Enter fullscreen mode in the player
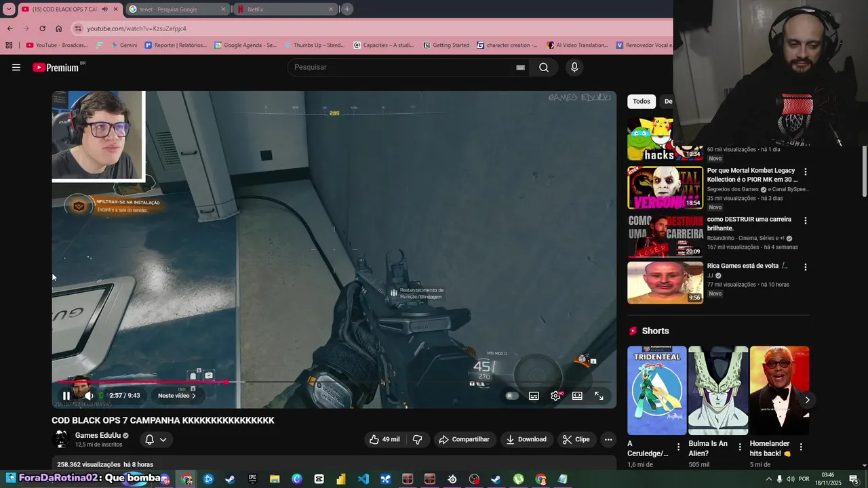868x488 pixels. (599, 396)
